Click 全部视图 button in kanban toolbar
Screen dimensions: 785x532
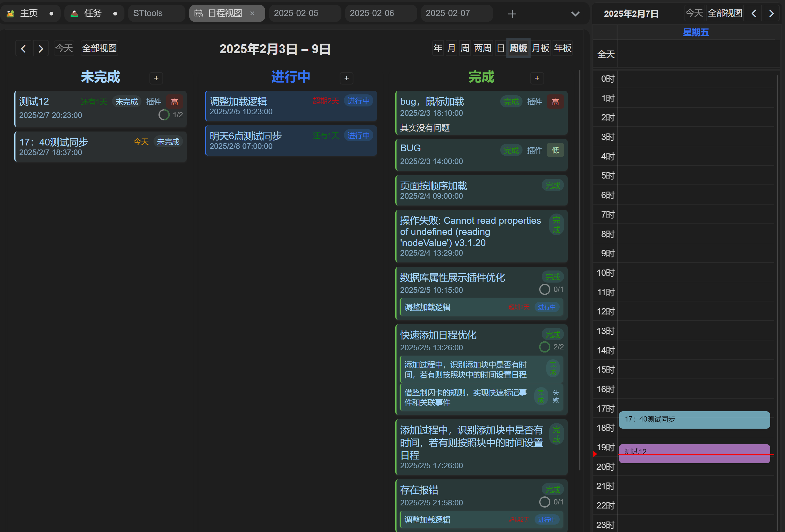coord(99,48)
